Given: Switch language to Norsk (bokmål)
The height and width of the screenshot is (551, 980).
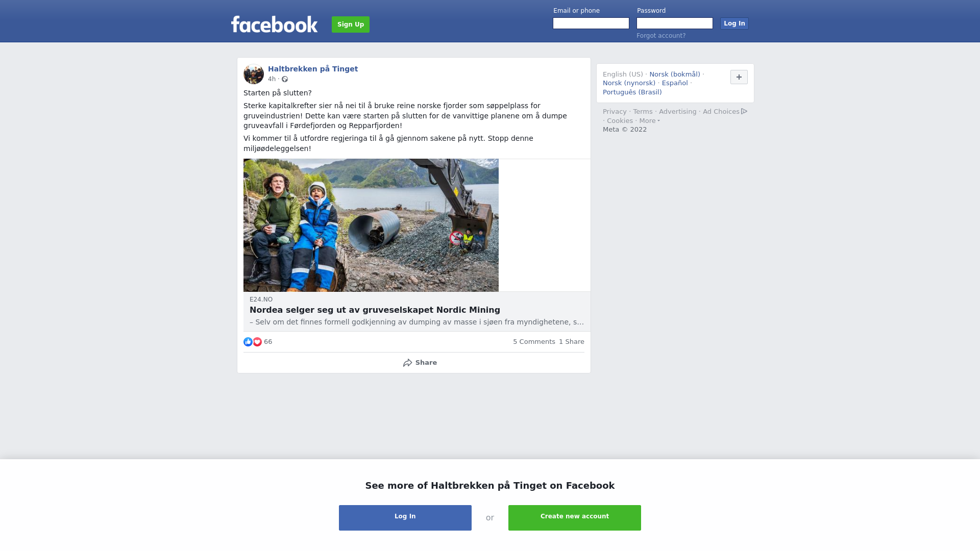Looking at the screenshot, I should tap(675, 74).
